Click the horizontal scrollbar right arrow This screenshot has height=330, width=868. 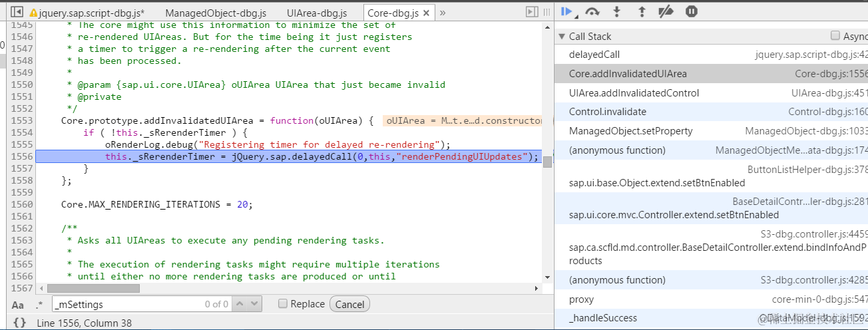tap(538, 289)
